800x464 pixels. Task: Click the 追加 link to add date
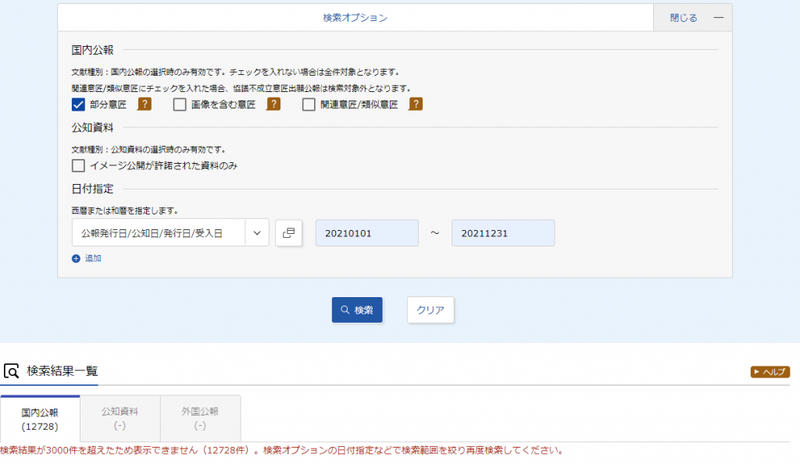click(x=93, y=259)
